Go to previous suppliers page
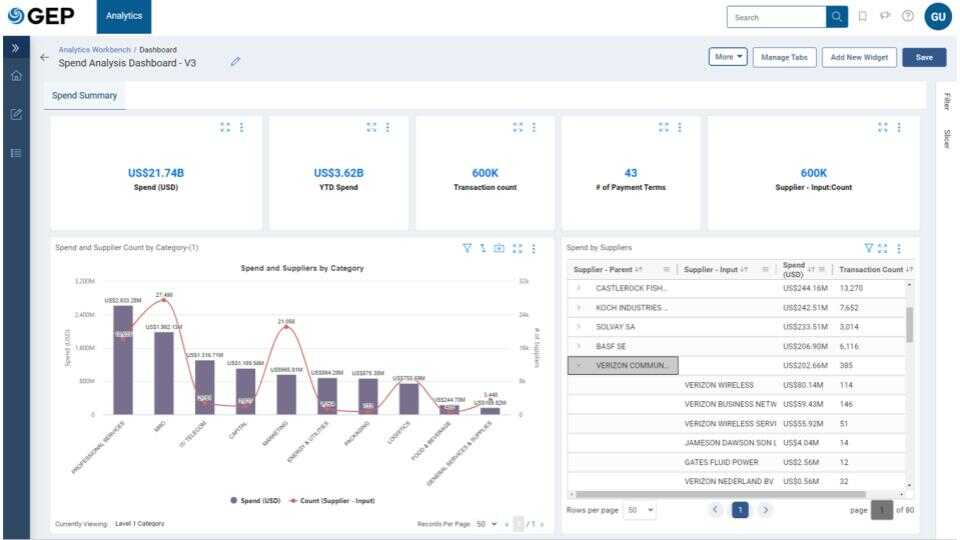Screen dimensions: 960x540 [x=714, y=509]
